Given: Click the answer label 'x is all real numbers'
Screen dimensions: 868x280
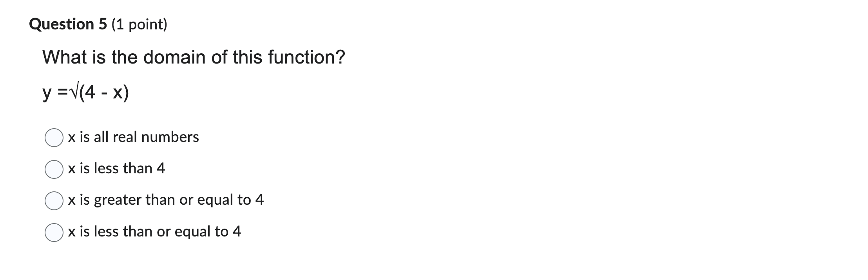Looking at the screenshot, I should (x=133, y=137).
